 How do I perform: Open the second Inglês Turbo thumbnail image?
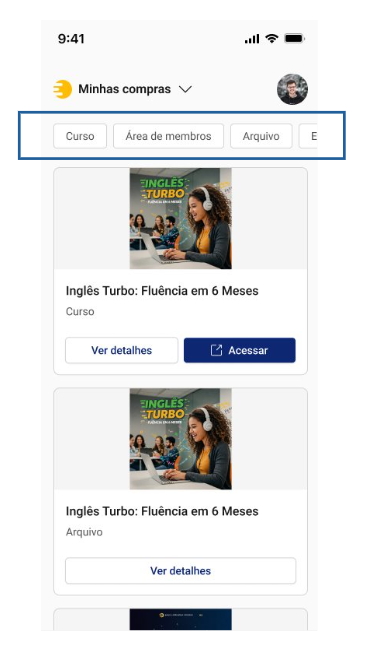coord(181,439)
